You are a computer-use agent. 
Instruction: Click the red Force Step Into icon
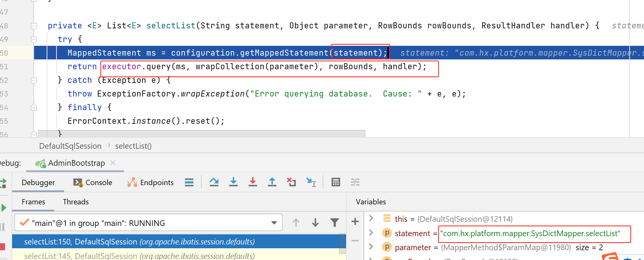[x=253, y=182]
